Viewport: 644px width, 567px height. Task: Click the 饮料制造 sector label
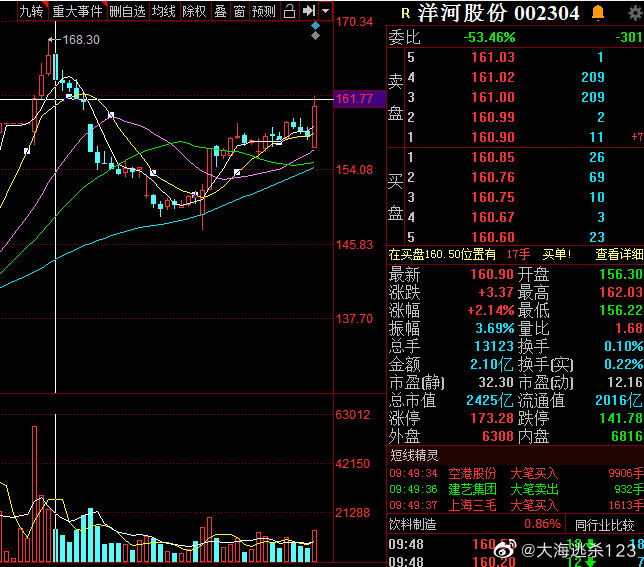(x=412, y=524)
